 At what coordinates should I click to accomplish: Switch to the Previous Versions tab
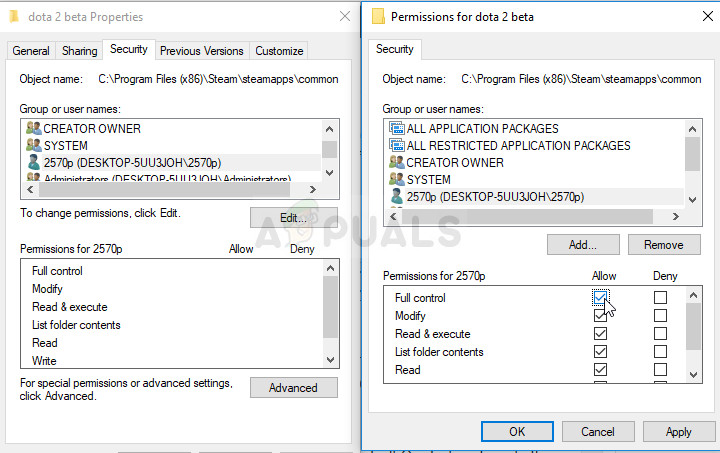tap(201, 51)
